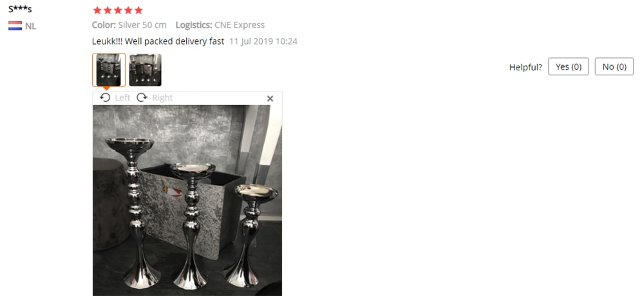644x296 pixels.
Task: Mark review unhelpful with No (0)
Action: 614,66
